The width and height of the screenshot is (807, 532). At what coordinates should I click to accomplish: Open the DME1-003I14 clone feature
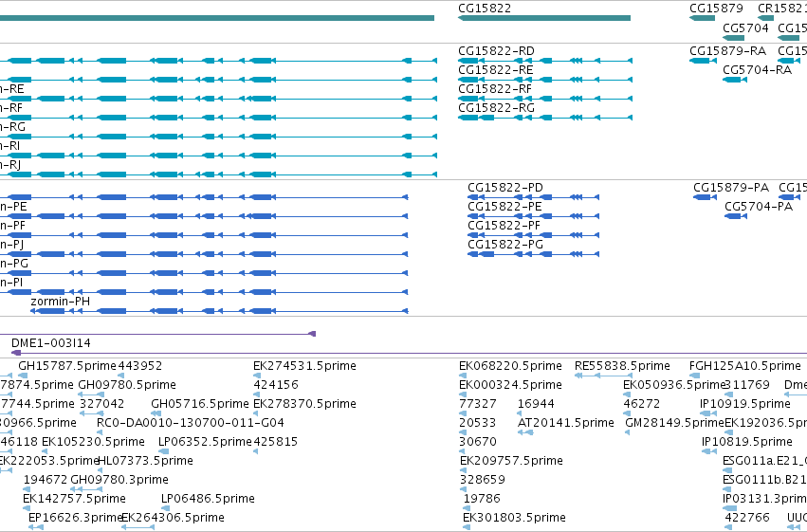coord(51,343)
